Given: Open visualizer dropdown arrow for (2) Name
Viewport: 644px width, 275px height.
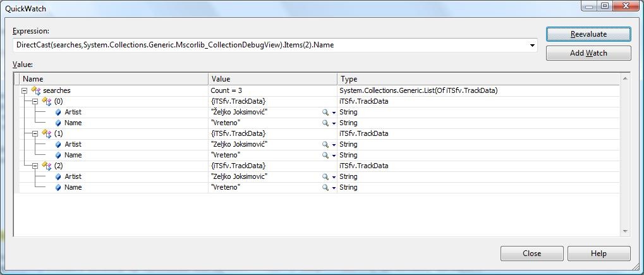Looking at the screenshot, I should (x=334, y=188).
